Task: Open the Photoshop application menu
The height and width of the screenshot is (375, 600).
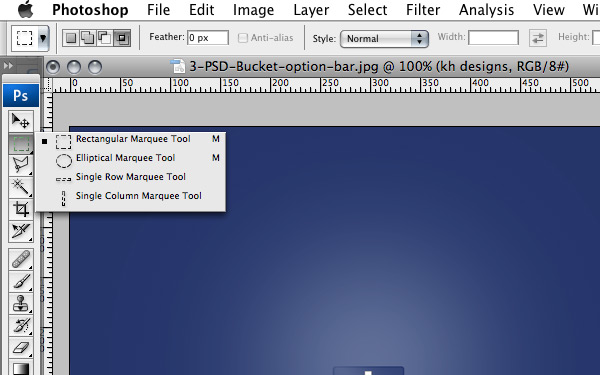Action: tap(90, 10)
